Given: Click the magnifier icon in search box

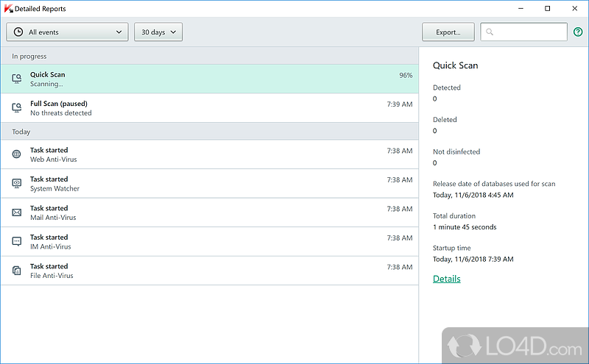Looking at the screenshot, I should (490, 32).
